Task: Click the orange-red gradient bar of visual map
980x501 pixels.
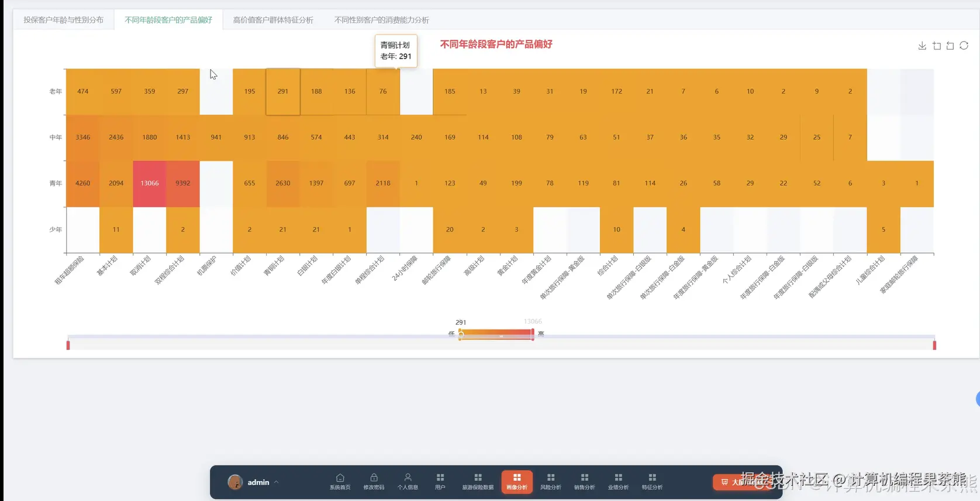Action: (x=496, y=334)
